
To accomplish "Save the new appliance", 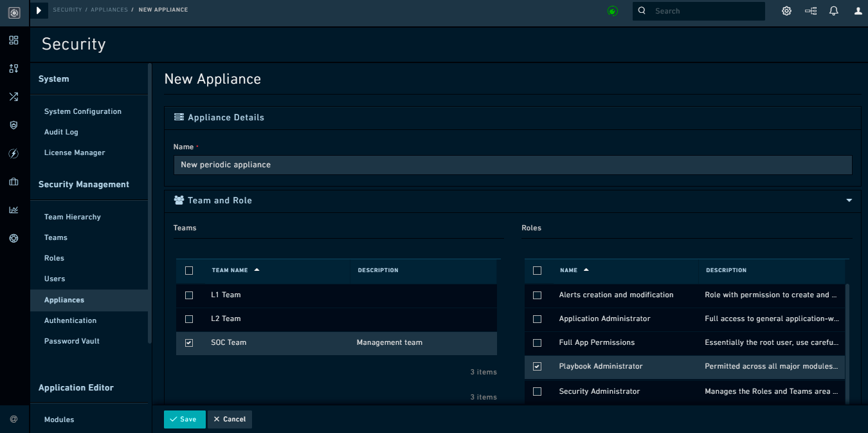I will [185, 419].
